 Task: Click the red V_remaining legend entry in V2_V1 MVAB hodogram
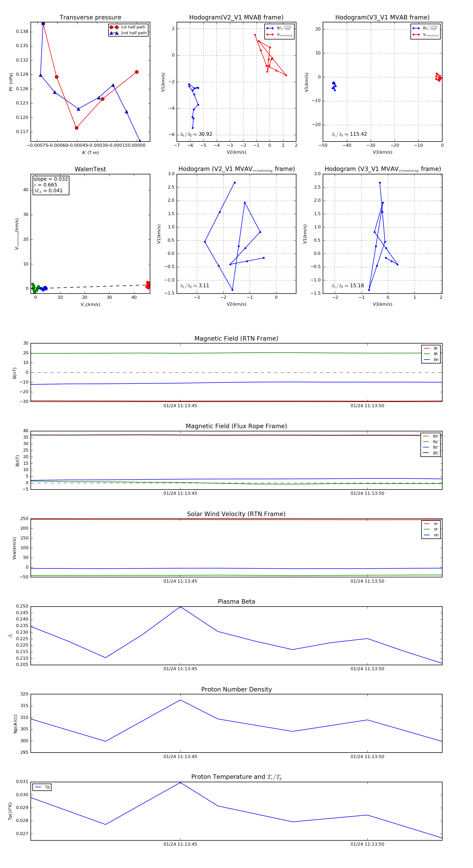pos(279,35)
